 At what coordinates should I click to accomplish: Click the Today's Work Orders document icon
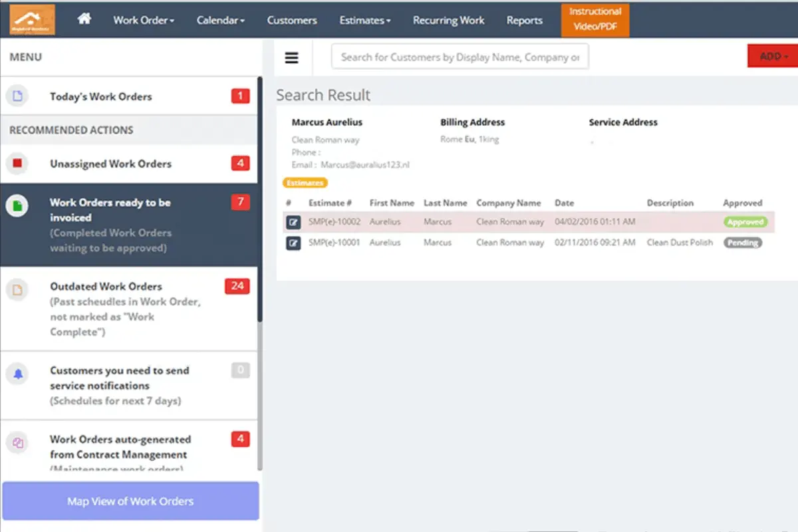(x=17, y=96)
